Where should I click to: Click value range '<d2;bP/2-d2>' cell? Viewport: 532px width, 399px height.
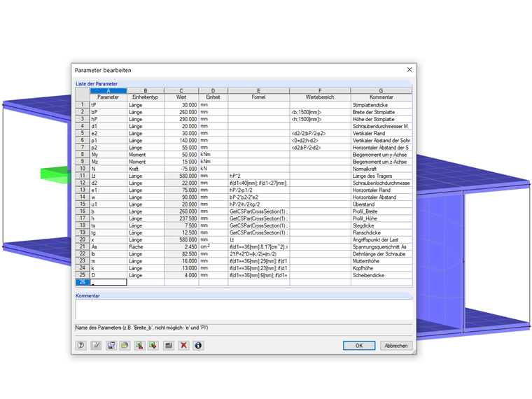pyautogui.click(x=321, y=148)
